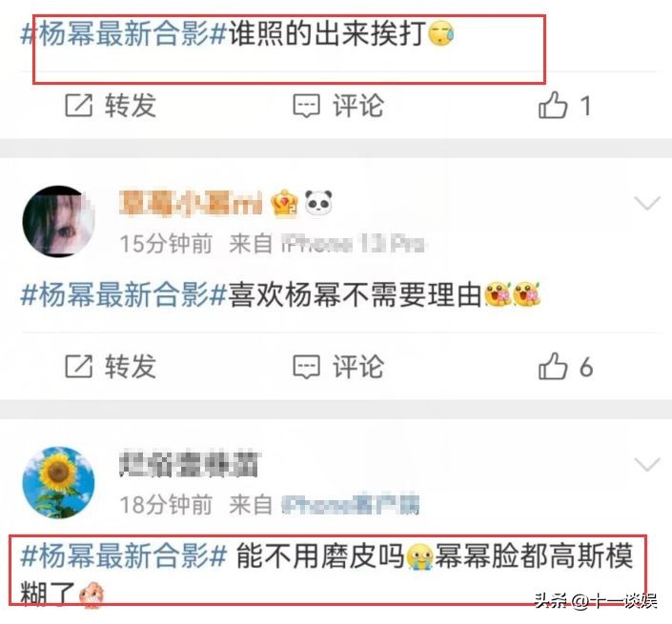Tap the blurred username beside the sunflower avatar

point(189,464)
